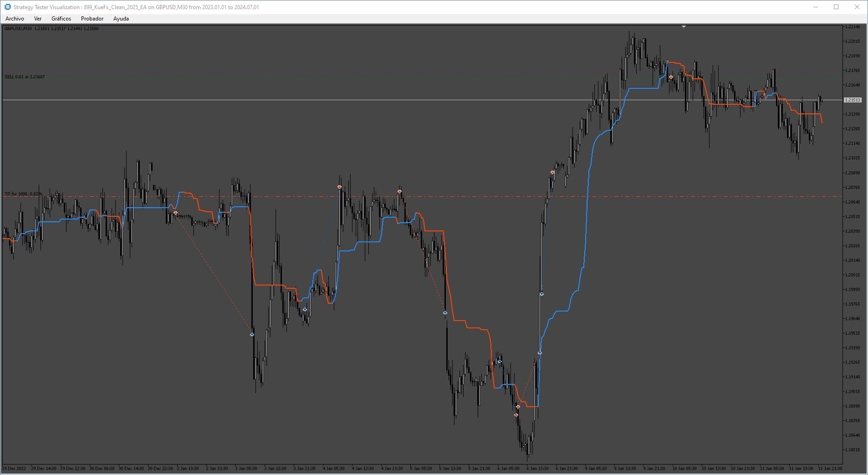The width and height of the screenshot is (868, 475).
Task: Click the time axis label 29 Dec 2022
Action: [x=14, y=468]
